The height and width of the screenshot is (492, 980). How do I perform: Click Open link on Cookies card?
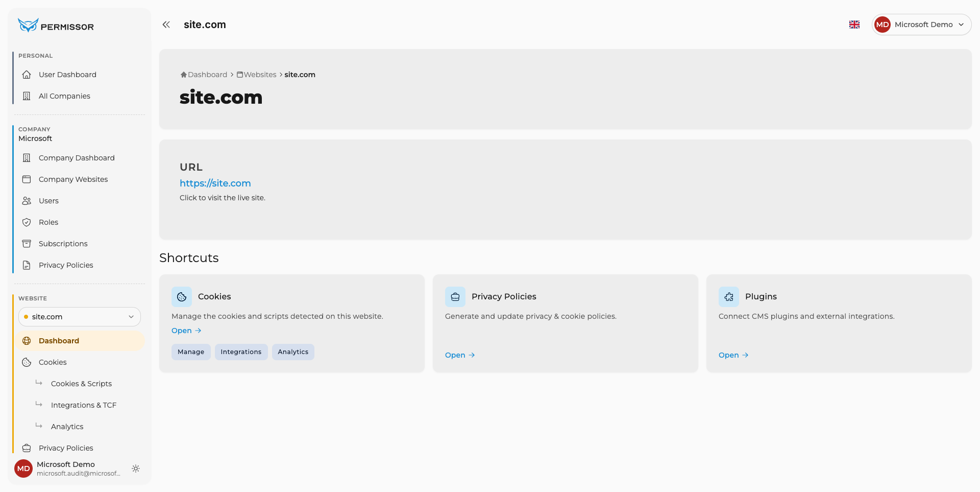186,331
